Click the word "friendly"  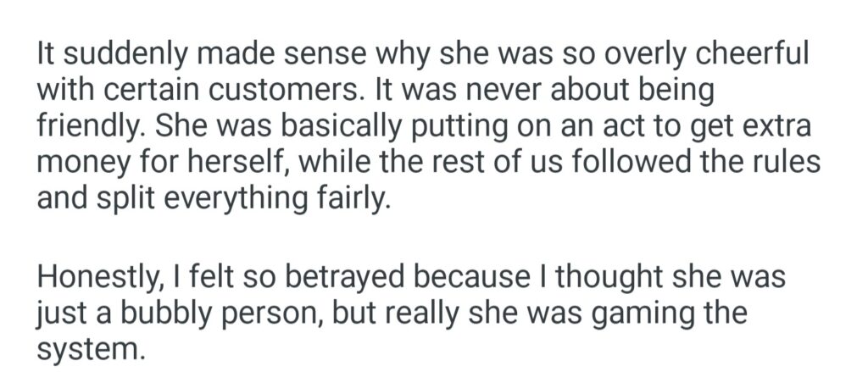coord(90,126)
